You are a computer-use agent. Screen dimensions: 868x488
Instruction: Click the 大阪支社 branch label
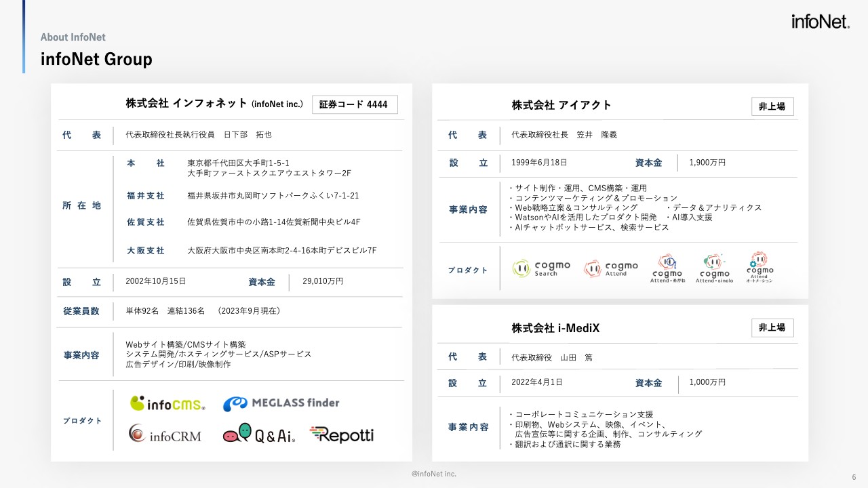point(146,251)
